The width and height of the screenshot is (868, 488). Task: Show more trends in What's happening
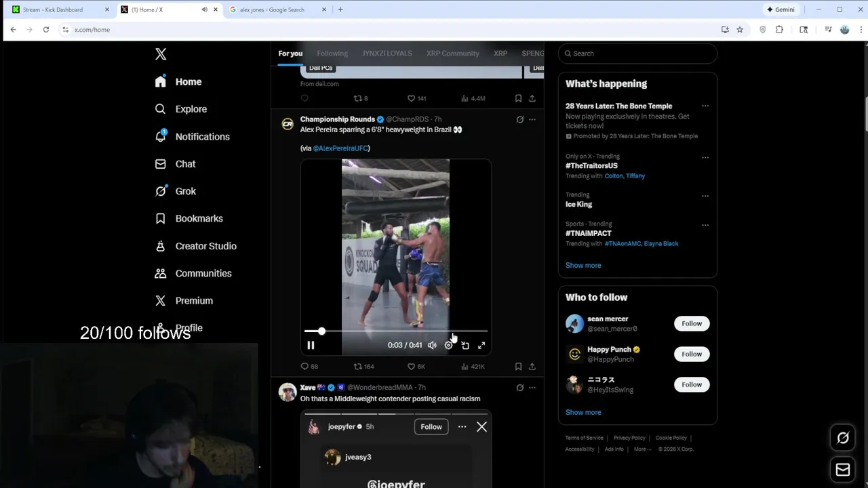coord(583,266)
